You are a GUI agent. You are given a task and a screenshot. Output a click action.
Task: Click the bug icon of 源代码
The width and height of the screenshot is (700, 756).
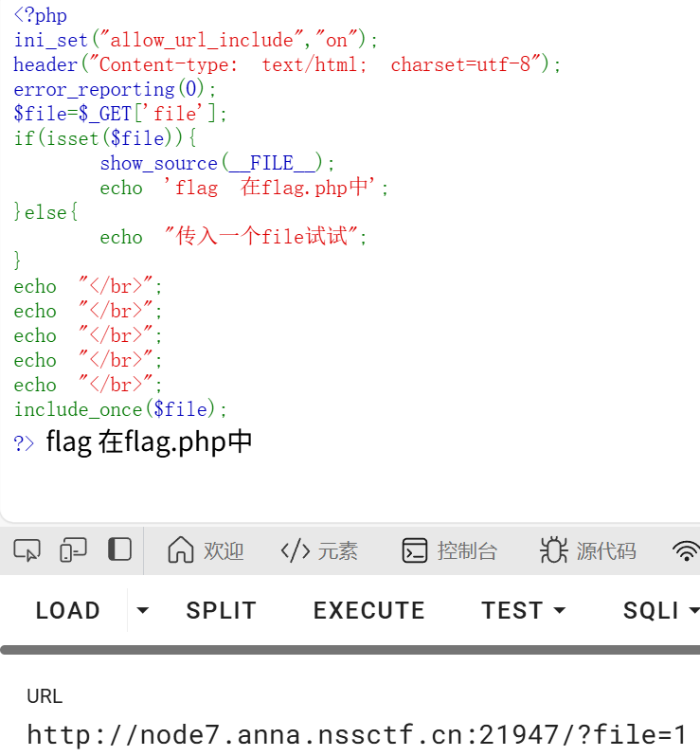[553, 550]
